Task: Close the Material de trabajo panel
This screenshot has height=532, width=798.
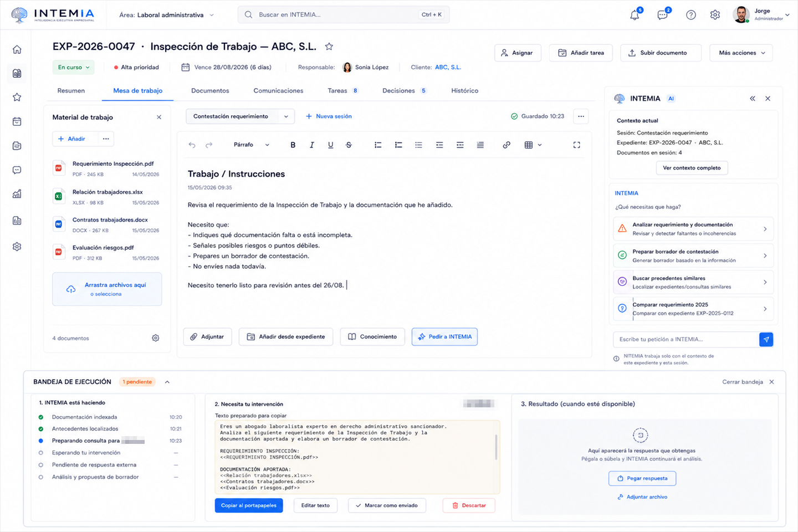Action: (x=159, y=117)
